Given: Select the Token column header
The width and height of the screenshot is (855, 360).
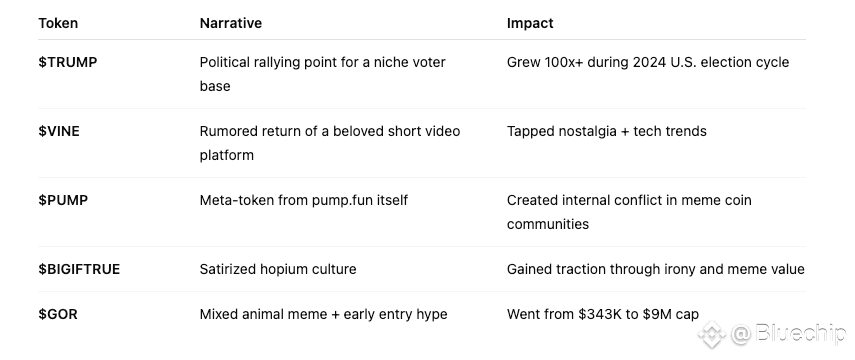Looking at the screenshot, I should (x=58, y=23).
